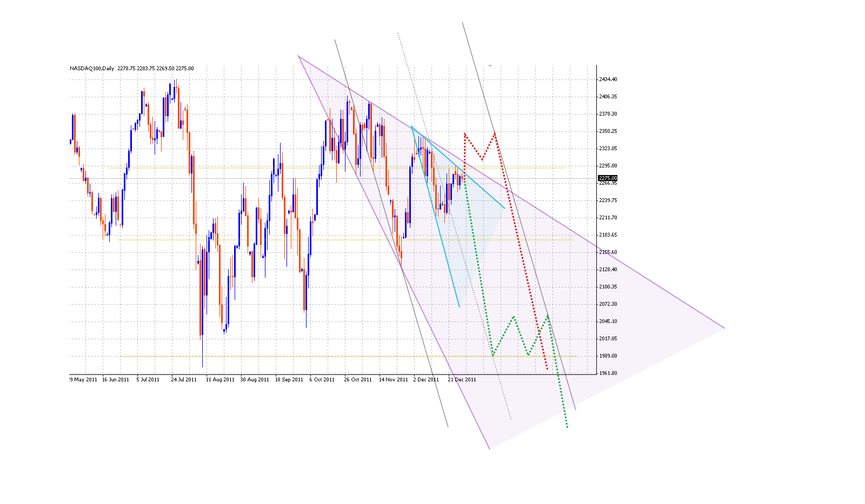The image size is (865, 504).
Task: Click the 2100.35 price axis label
Action: coord(608,287)
